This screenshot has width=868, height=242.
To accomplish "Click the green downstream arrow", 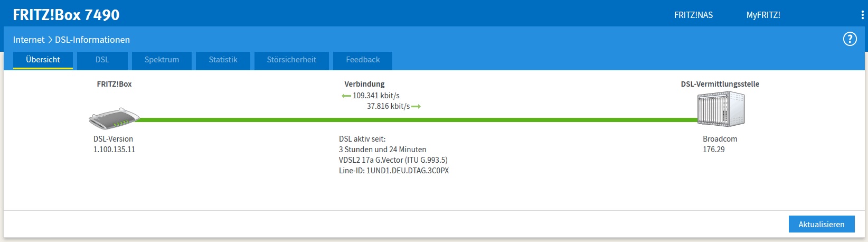I will tap(346, 96).
